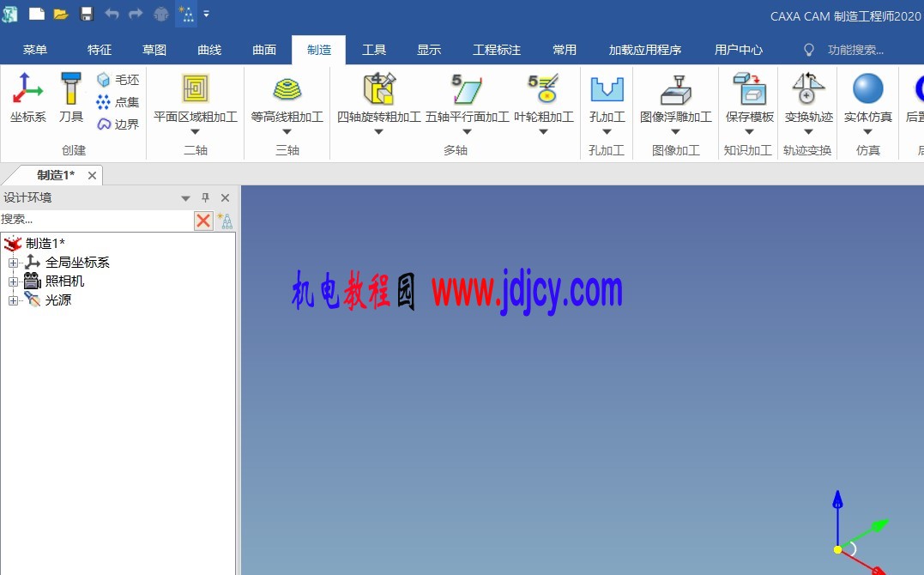This screenshot has width=924, height=575.
Task: Switch to the 常用 ribbon tab
Action: [x=565, y=50]
